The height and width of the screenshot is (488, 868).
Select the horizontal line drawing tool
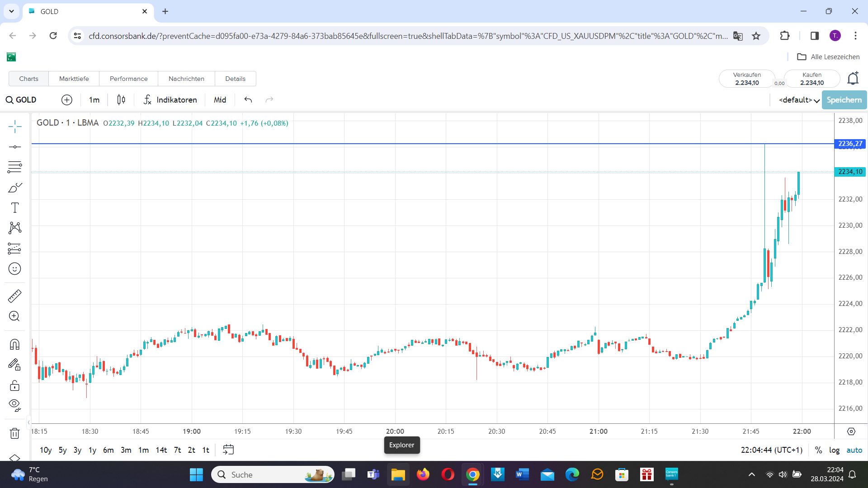point(15,147)
